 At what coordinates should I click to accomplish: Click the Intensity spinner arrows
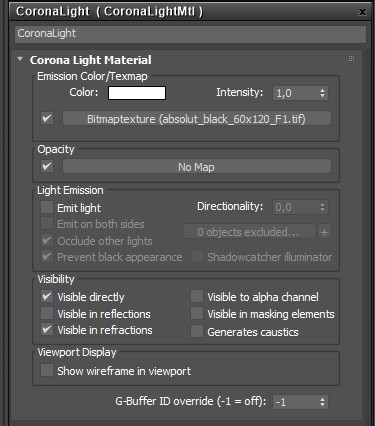tap(322, 93)
